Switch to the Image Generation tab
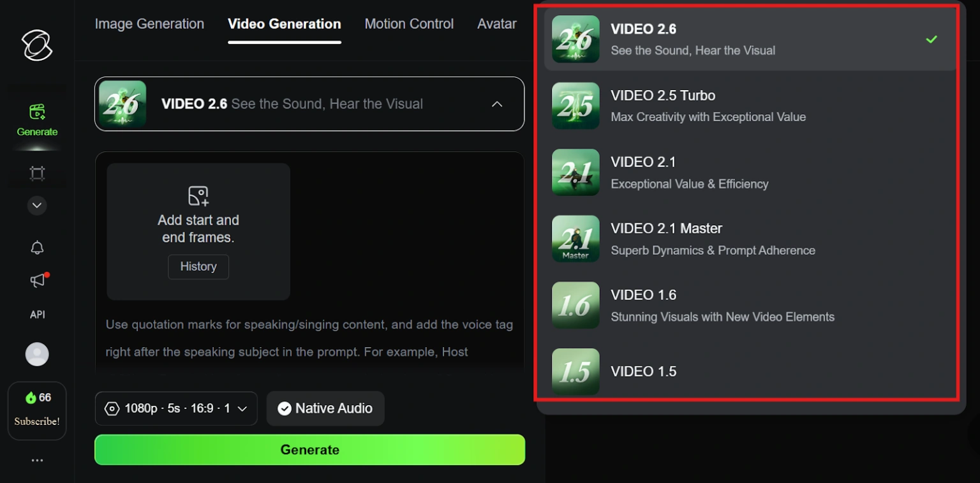Screen dimensions: 980x483 coord(149,24)
